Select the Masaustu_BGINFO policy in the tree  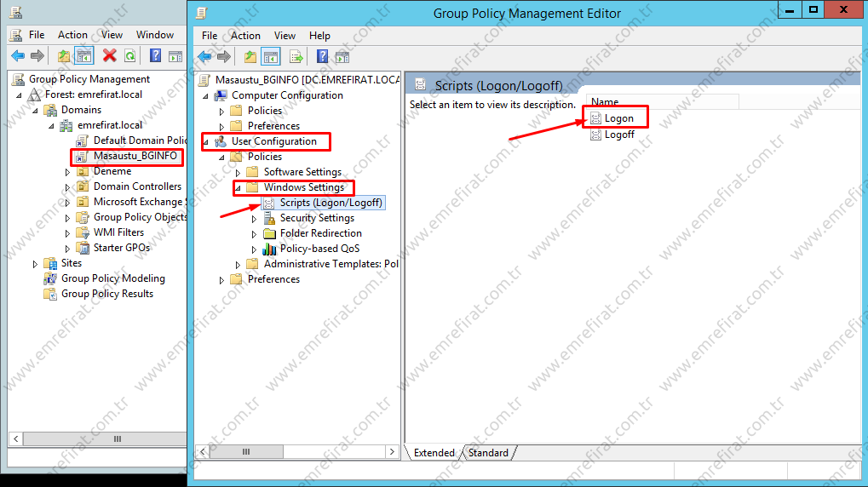(135, 156)
